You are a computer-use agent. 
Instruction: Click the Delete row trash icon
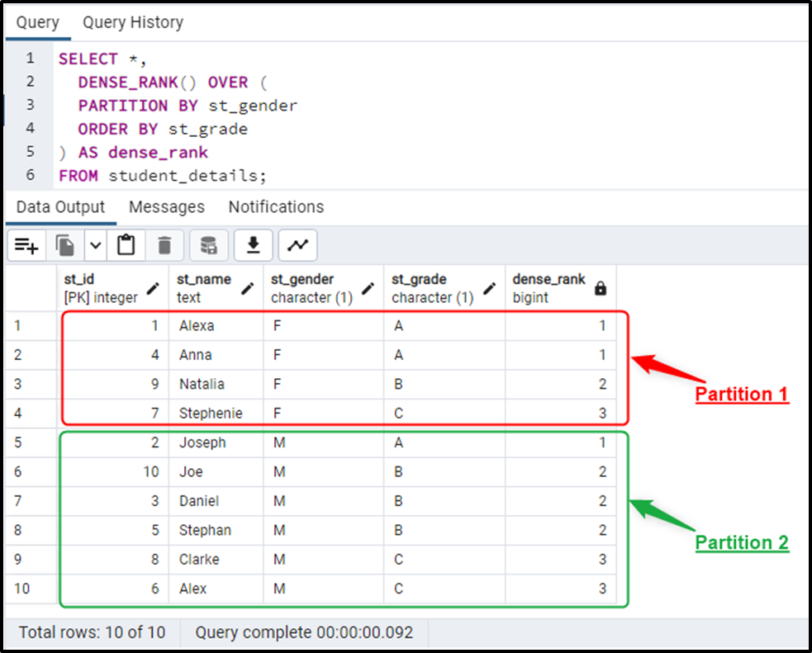pos(164,245)
